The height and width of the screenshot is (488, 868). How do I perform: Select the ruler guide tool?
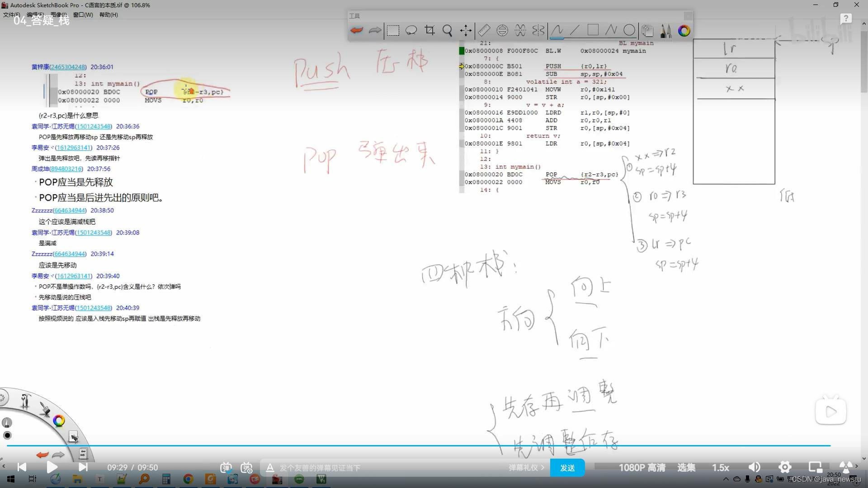pos(484,31)
